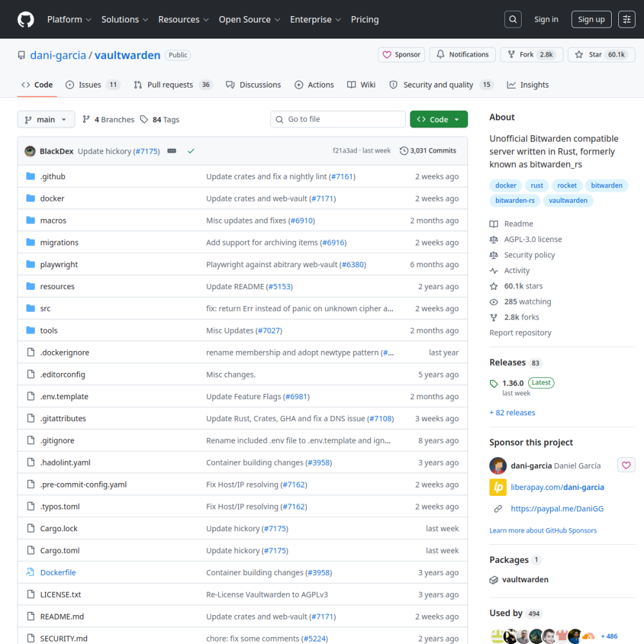The width and height of the screenshot is (644, 644).
Task: Open the playwright folder
Action: point(59,265)
